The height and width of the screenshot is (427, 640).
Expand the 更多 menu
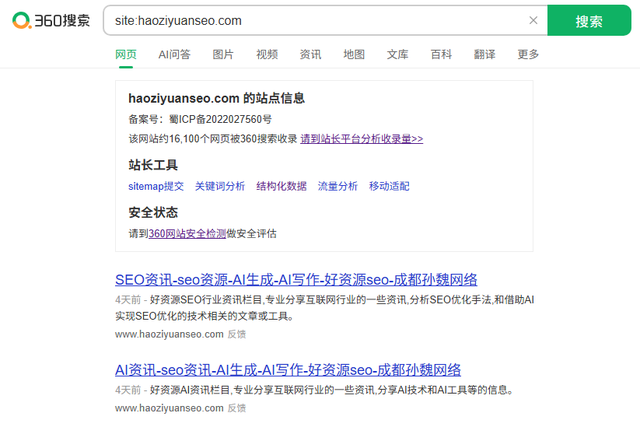pos(528,54)
